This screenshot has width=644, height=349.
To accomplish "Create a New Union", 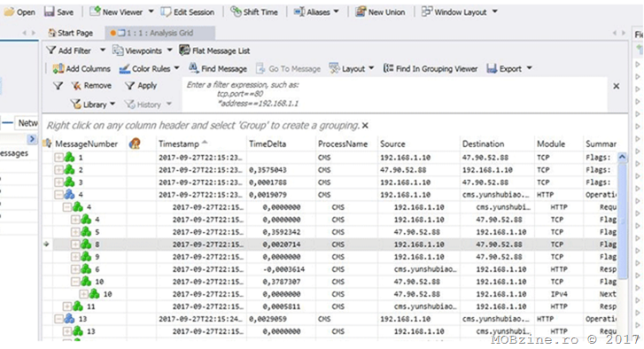I will click(380, 12).
